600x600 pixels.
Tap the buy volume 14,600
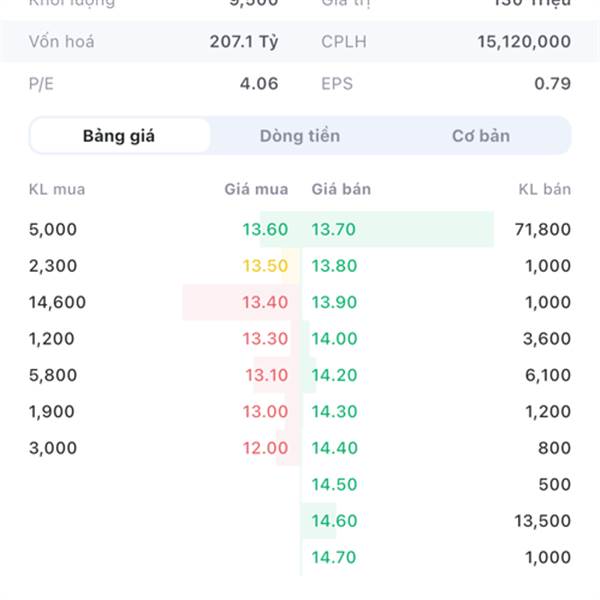click(x=58, y=303)
